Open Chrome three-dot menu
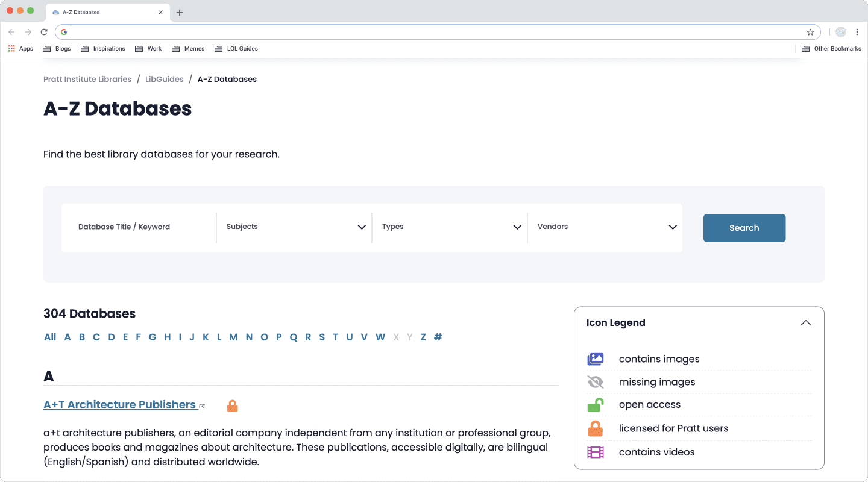Viewport: 868px width, 482px height. point(857,32)
